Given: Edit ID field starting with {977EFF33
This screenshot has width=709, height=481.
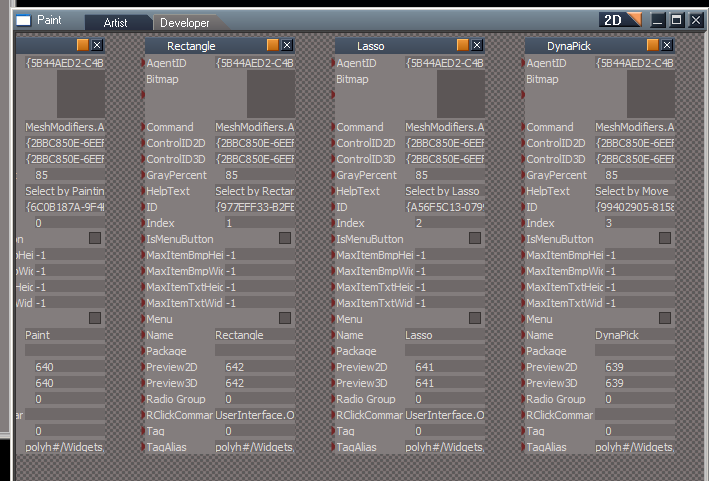Looking at the screenshot, I should [255, 207].
